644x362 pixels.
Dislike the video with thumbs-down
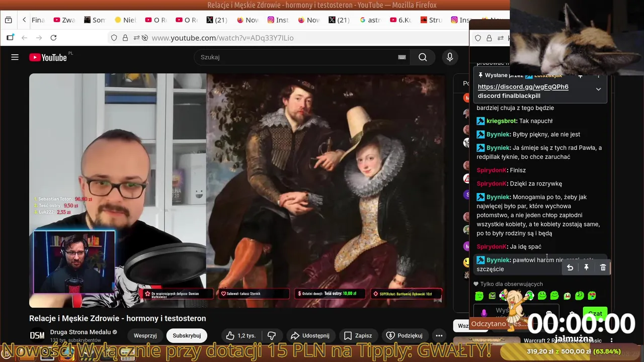click(272, 335)
